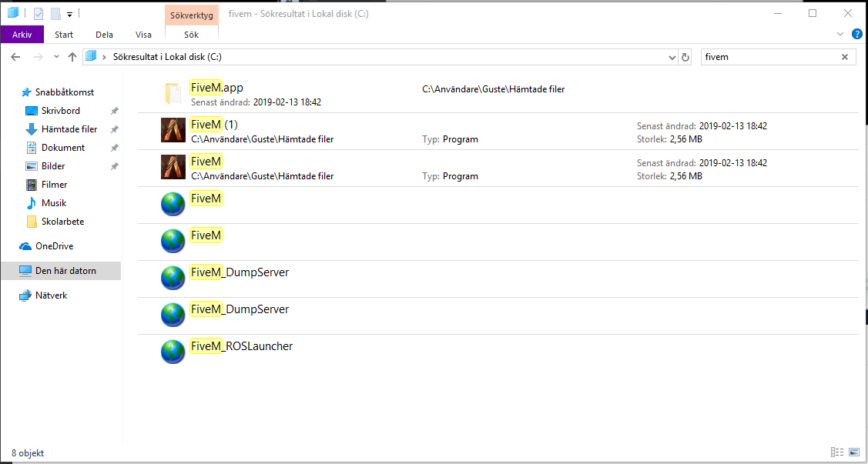868x464 pixels.
Task: Open the Sök search tab
Action: point(192,35)
